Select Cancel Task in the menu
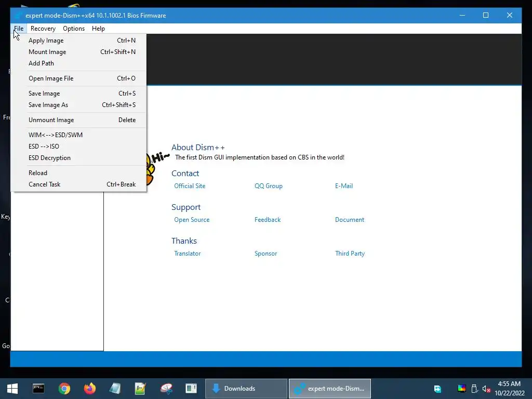532x399 pixels. (x=79, y=184)
